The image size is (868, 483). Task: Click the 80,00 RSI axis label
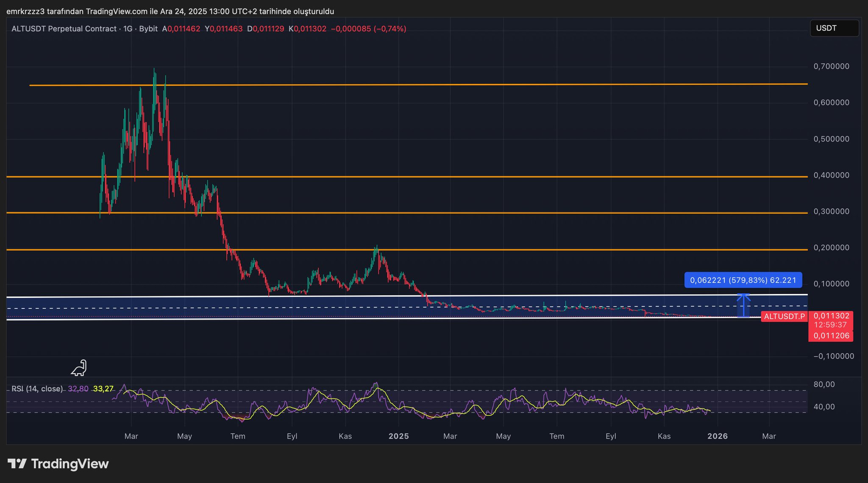point(824,384)
